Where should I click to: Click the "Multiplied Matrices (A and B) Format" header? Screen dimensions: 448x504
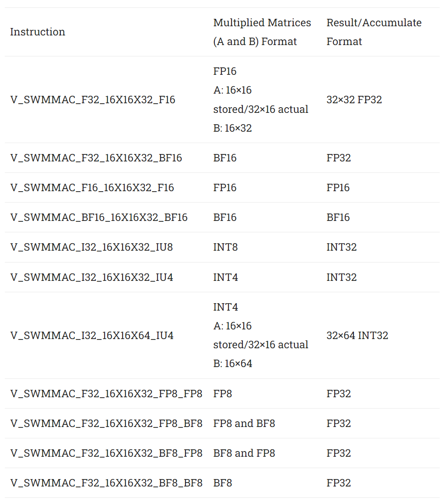tap(262, 32)
